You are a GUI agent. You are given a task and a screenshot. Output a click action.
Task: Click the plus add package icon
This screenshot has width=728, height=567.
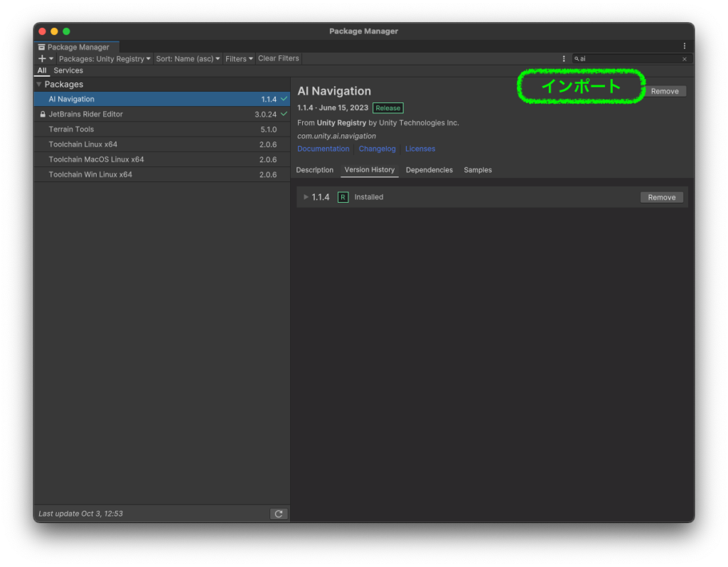(42, 58)
